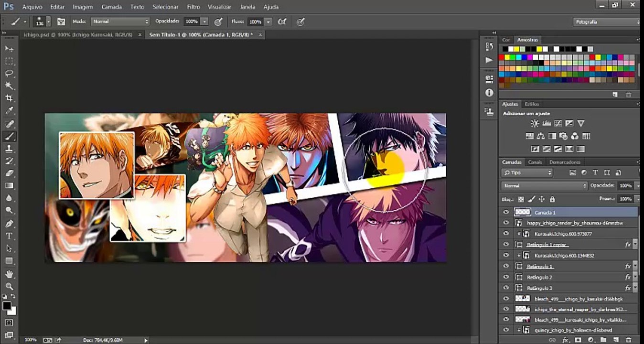Add a Color Balance adjustment
This screenshot has width=644, height=344.
[x=541, y=136]
